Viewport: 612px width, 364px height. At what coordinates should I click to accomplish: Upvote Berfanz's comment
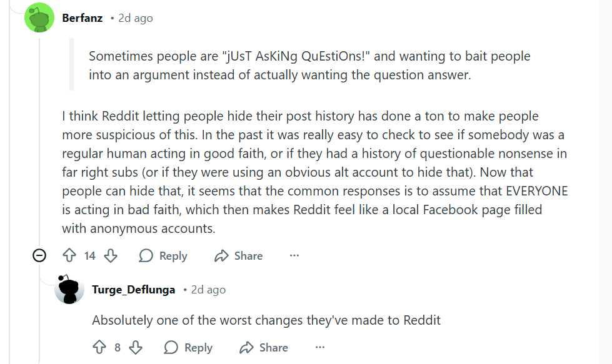click(x=69, y=255)
